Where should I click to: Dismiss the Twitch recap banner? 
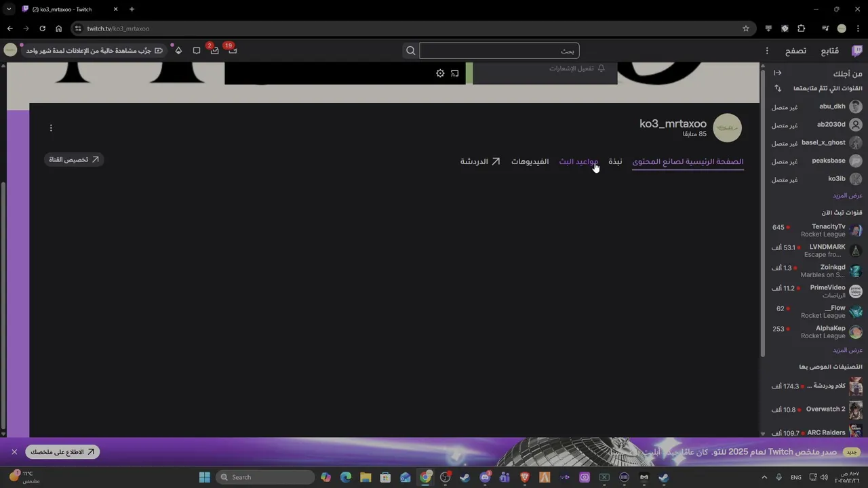pyautogui.click(x=14, y=452)
